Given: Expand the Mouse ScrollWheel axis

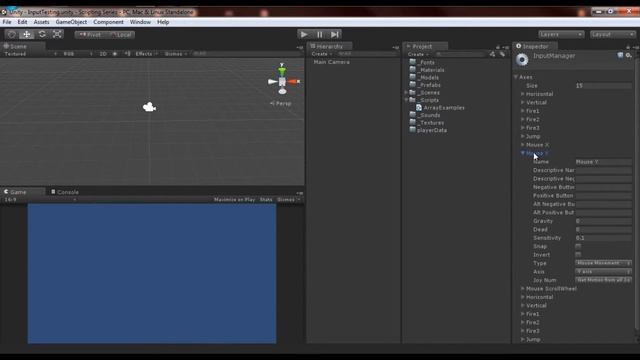Looking at the screenshot, I should coord(522,289).
